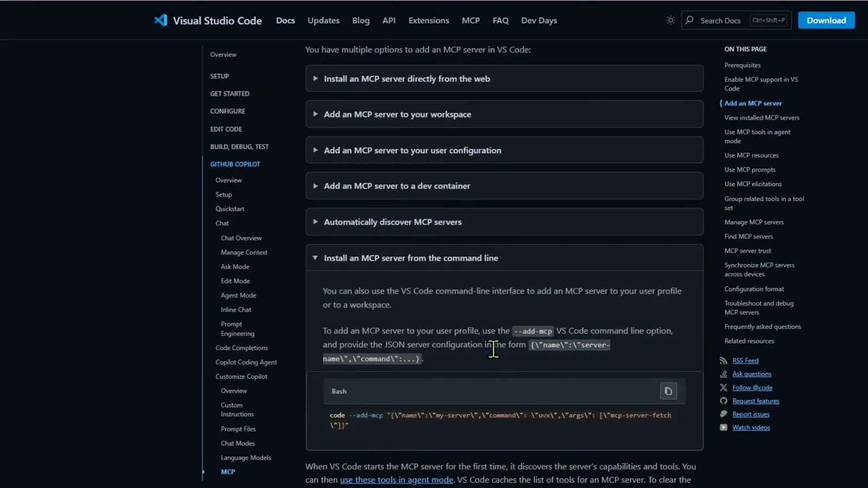Open Inline Chat in the sidebar

[236, 310]
